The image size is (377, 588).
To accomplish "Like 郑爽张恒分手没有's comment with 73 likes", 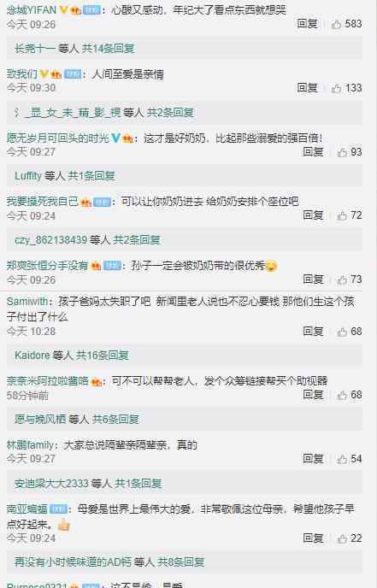I will [x=342, y=279].
